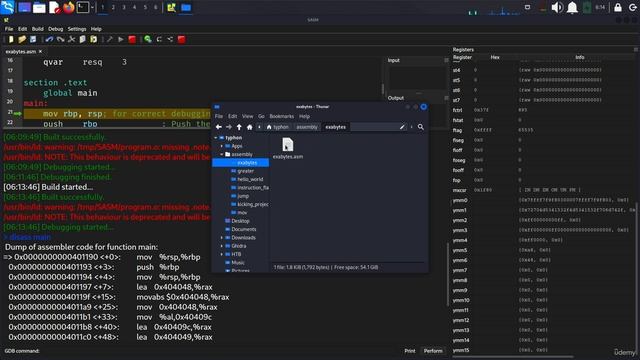
Task: Open Firefox from the top panel
Action: (69, 7)
